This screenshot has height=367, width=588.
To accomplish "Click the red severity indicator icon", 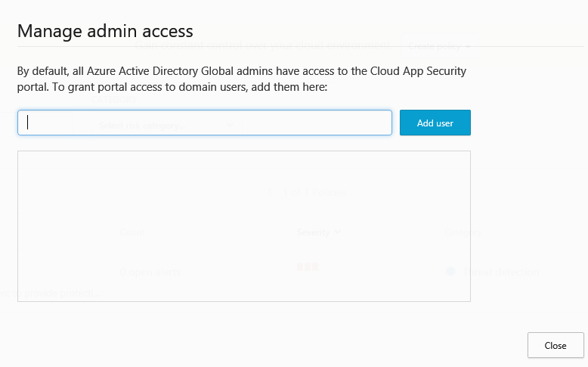I will click(307, 266).
